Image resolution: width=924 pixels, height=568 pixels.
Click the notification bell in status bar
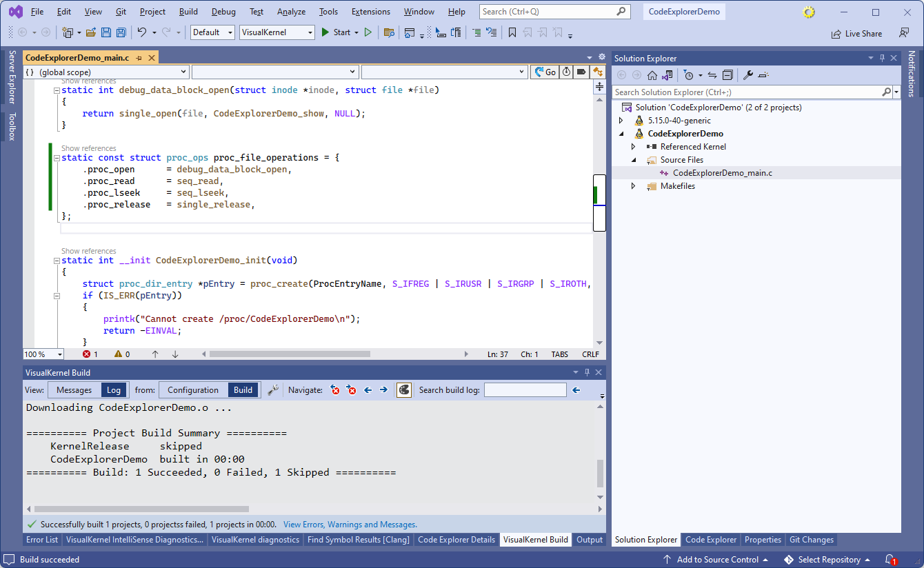[890, 560]
